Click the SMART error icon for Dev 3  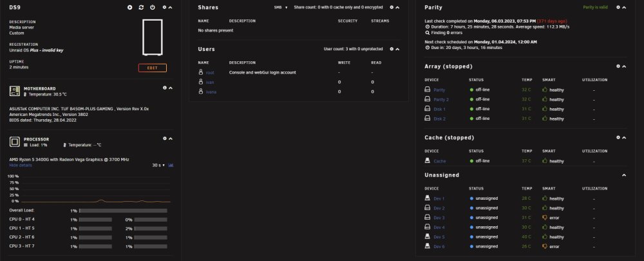(545, 217)
